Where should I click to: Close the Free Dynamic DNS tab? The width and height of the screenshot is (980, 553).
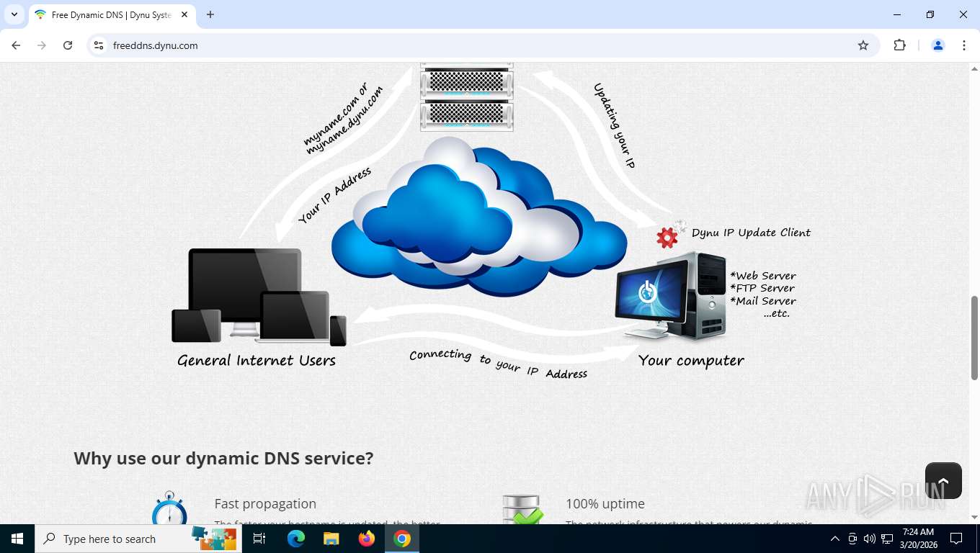[x=184, y=14]
